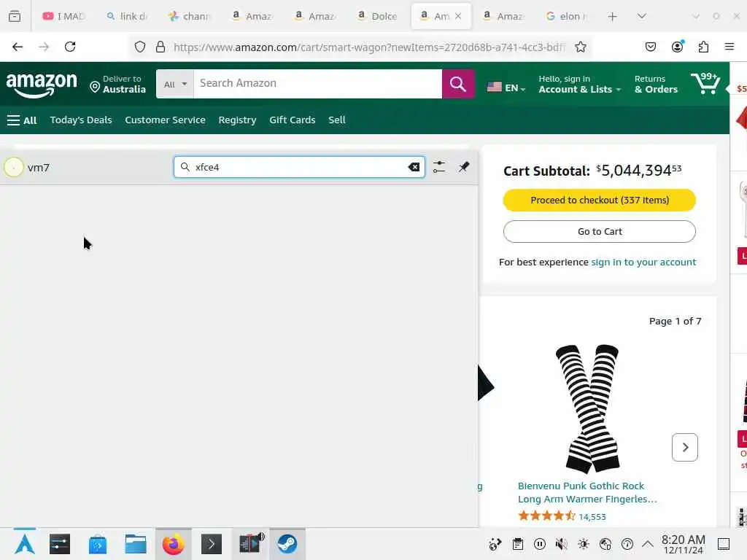Toggle the muted volume tray icon
The height and width of the screenshot is (560, 747).
pos(562,544)
